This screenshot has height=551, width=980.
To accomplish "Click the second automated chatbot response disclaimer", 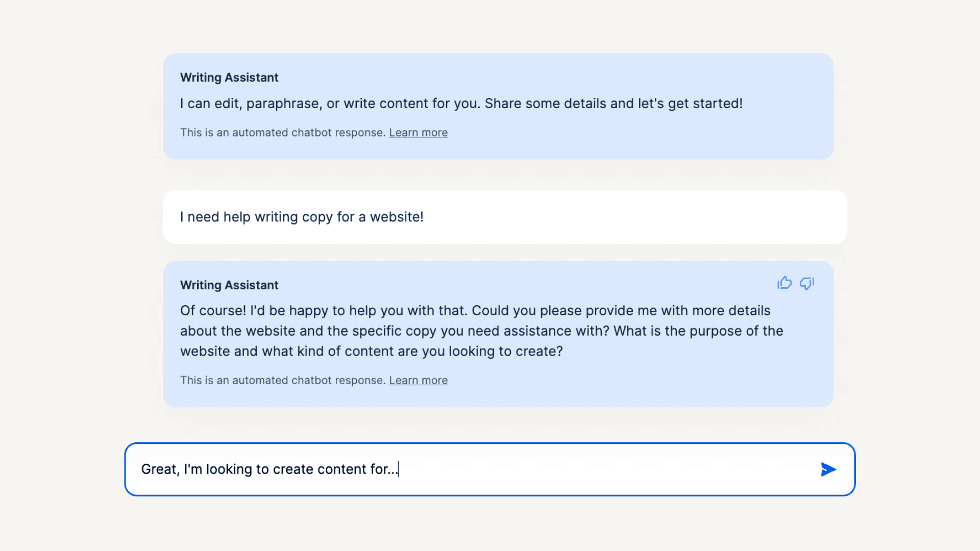I will click(x=282, y=381).
